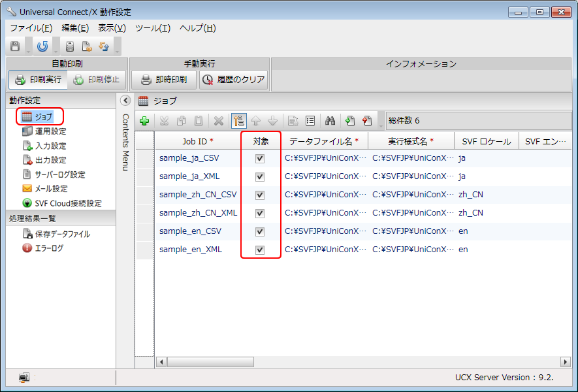Open the ツール(T) menu
This screenshot has width=578, height=392.
[153, 28]
